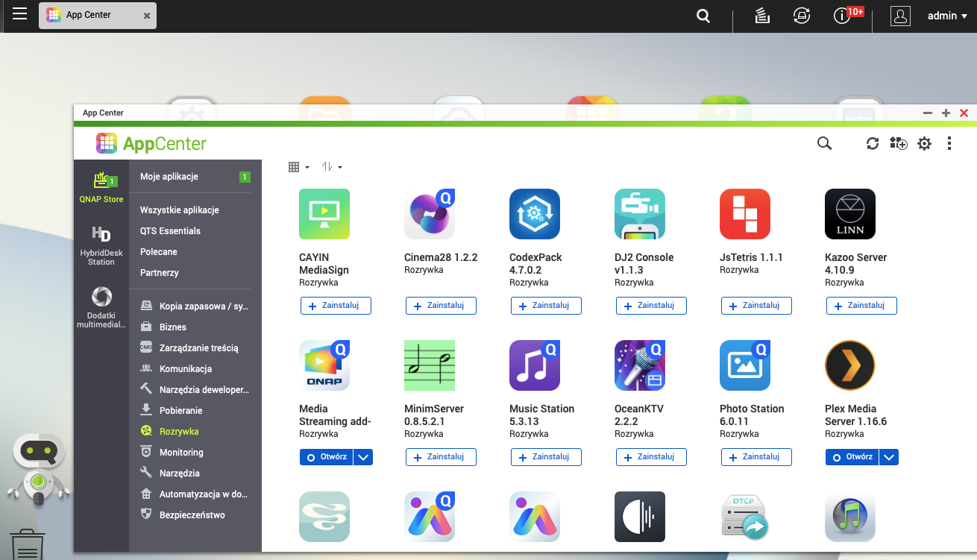The width and height of the screenshot is (977, 560).
Task: Expand Plex Media Server options arrow
Action: pos(889,457)
